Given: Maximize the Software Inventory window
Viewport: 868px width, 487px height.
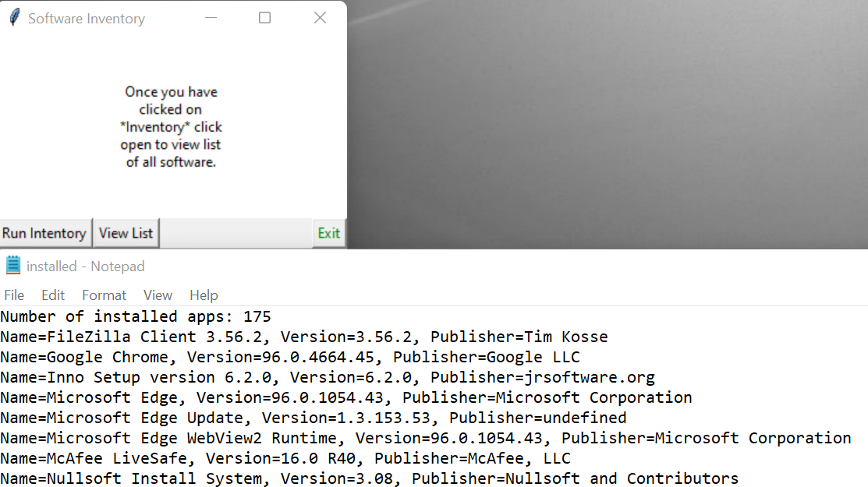Looking at the screenshot, I should pos(264,18).
